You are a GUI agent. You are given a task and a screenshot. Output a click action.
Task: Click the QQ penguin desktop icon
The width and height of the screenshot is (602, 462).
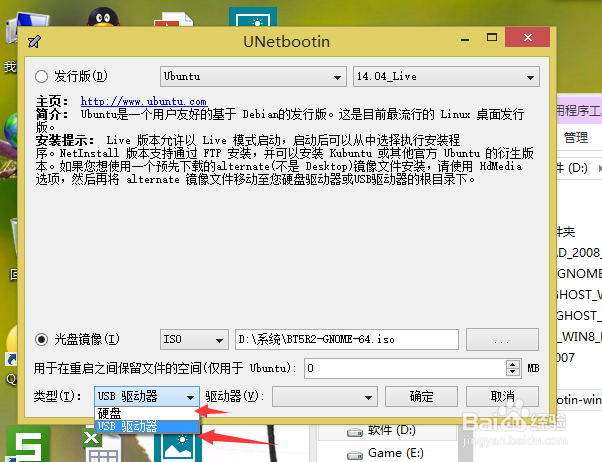[x=103, y=18]
